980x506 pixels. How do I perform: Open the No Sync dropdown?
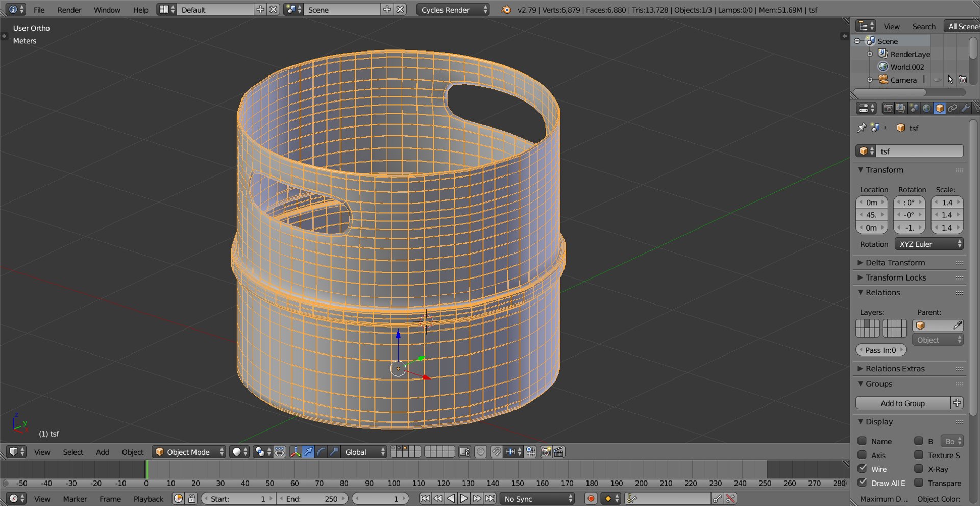pyautogui.click(x=537, y=498)
